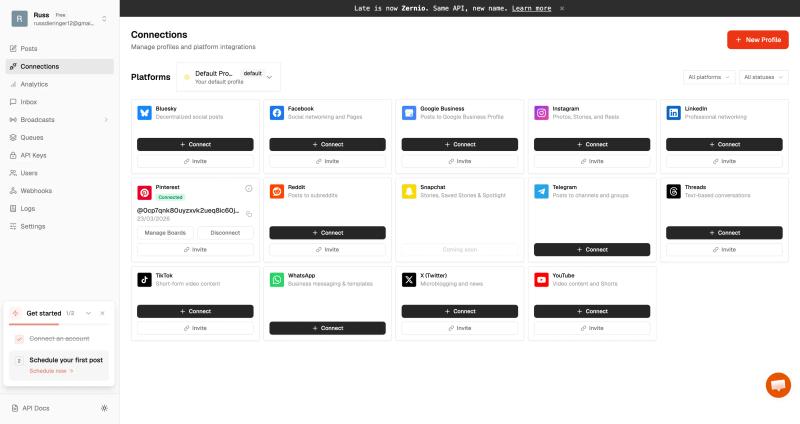Copy the Pinterest account handle
This screenshot has width=800, height=424.
(x=249, y=214)
